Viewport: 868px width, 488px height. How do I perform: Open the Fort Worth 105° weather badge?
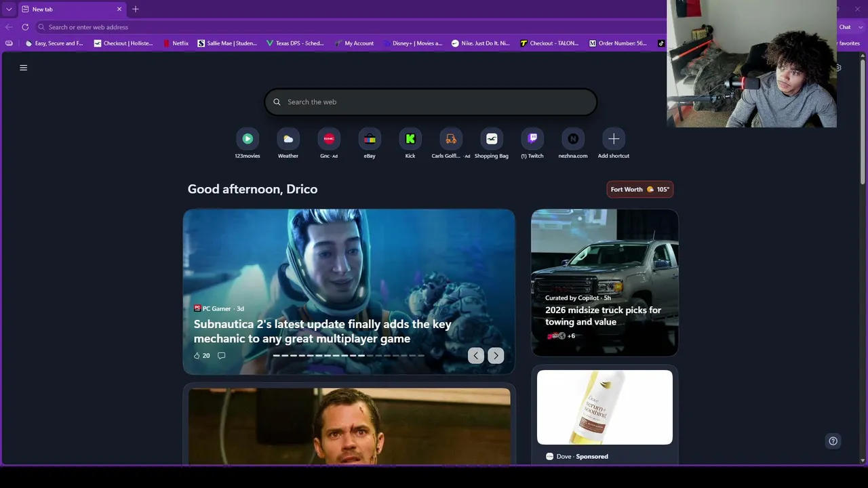tap(640, 190)
